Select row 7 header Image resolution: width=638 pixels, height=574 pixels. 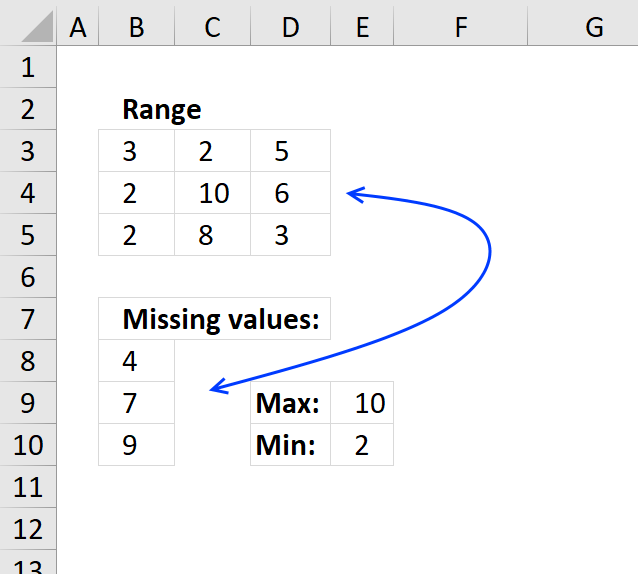[x=28, y=319]
